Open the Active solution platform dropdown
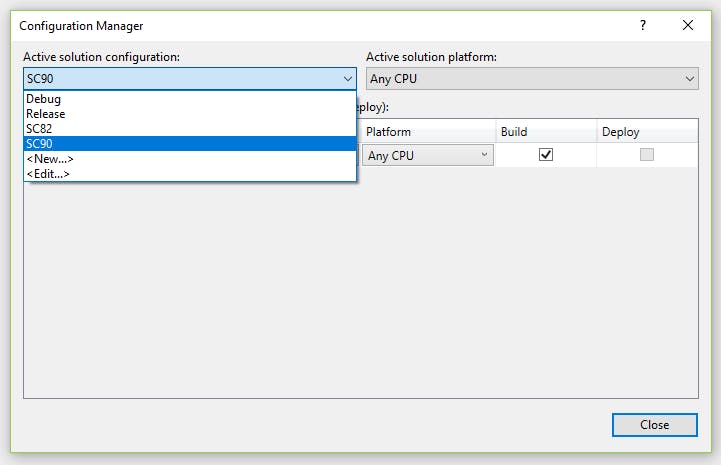Screen dimensions: 721x465 coord(532,79)
